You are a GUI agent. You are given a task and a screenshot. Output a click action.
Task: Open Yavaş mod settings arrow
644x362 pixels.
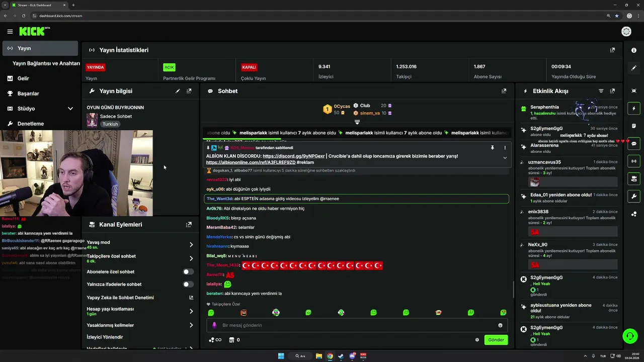(x=191, y=245)
